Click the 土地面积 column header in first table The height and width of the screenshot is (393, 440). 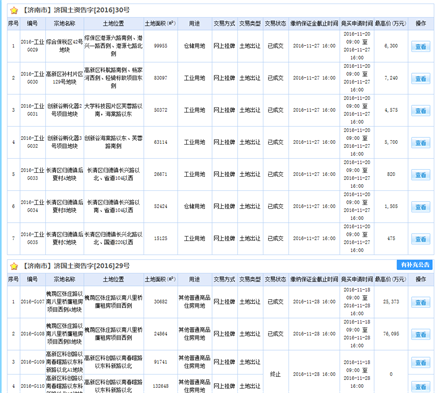tap(160, 23)
